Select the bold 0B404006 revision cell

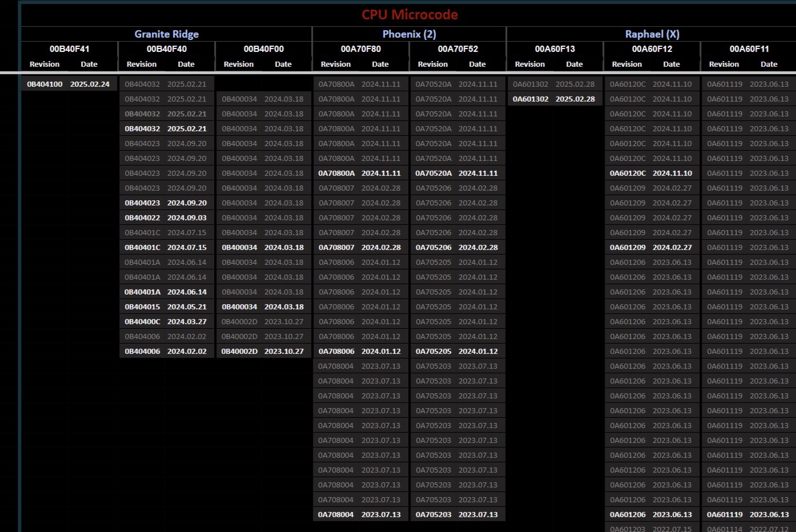142,351
